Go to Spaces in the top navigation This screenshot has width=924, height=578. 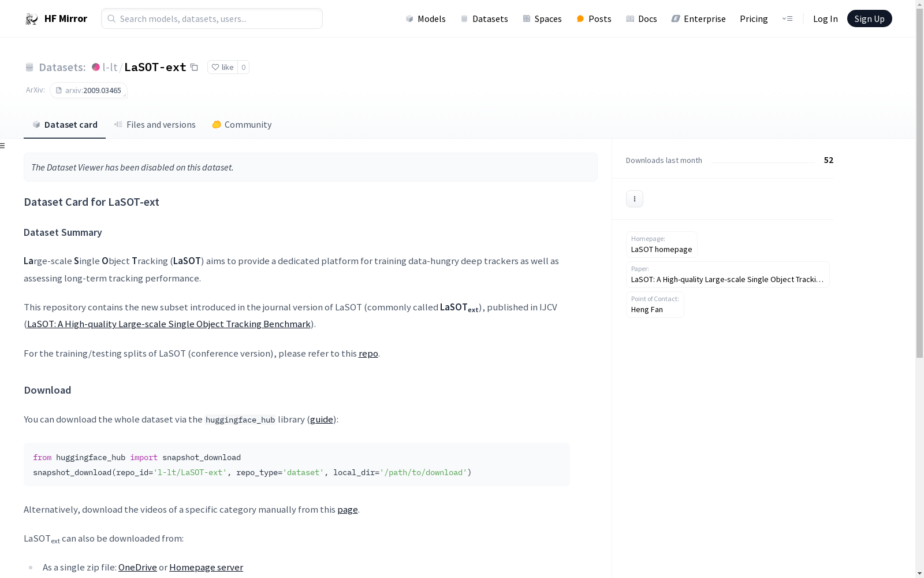coord(542,19)
